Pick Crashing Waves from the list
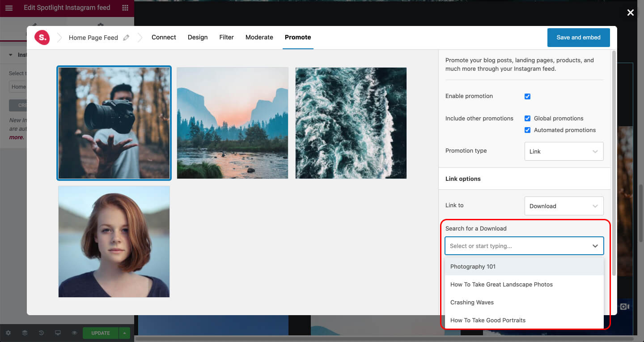 (524, 302)
